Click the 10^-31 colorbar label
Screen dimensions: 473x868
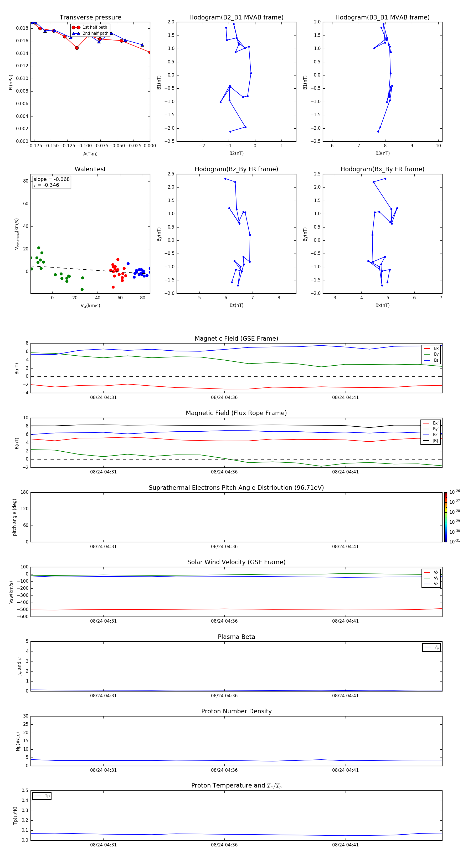coord(455,542)
